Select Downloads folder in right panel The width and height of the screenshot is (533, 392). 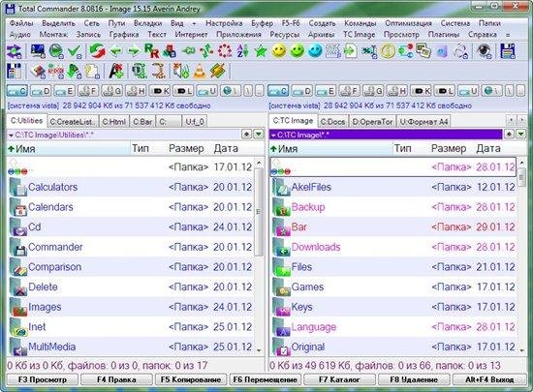coord(393,247)
